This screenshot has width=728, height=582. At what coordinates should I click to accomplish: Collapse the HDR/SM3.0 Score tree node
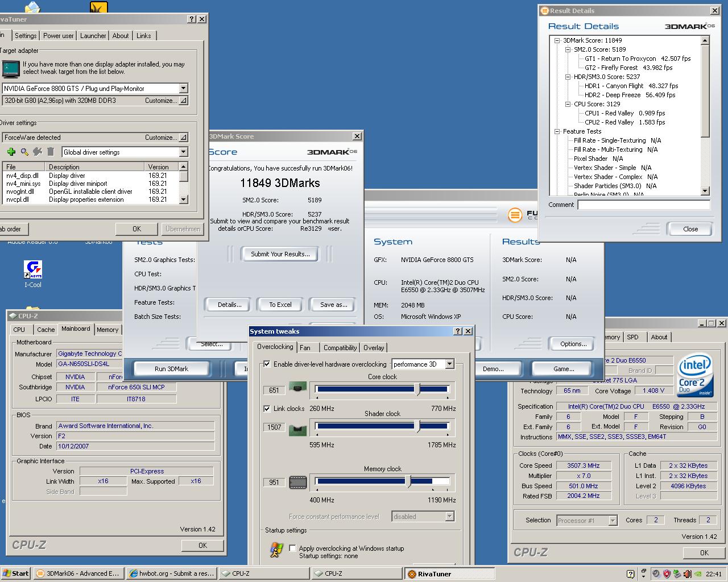pyautogui.click(x=568, y=77)
